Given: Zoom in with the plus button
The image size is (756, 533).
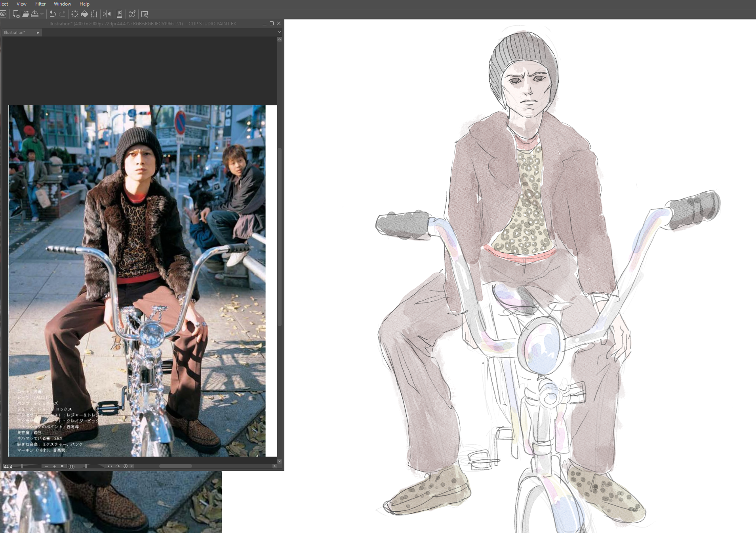Looking at the screenshot, I should 54,466.
